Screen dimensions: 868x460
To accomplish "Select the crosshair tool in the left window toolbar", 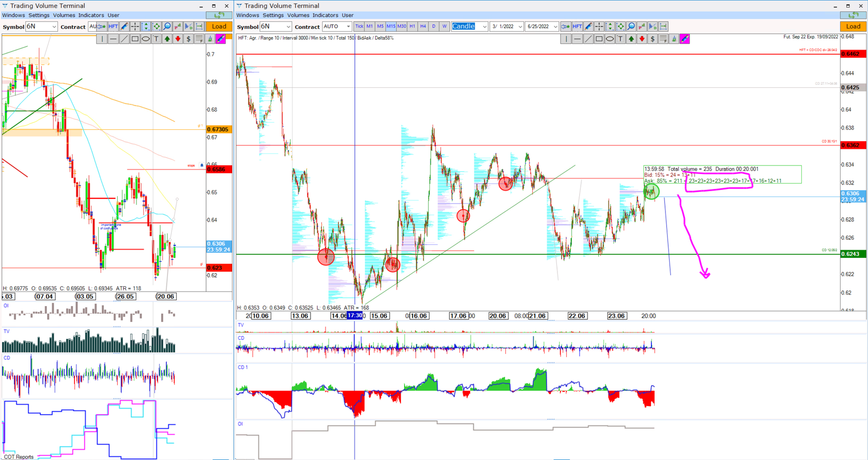I will click(135, 26).
